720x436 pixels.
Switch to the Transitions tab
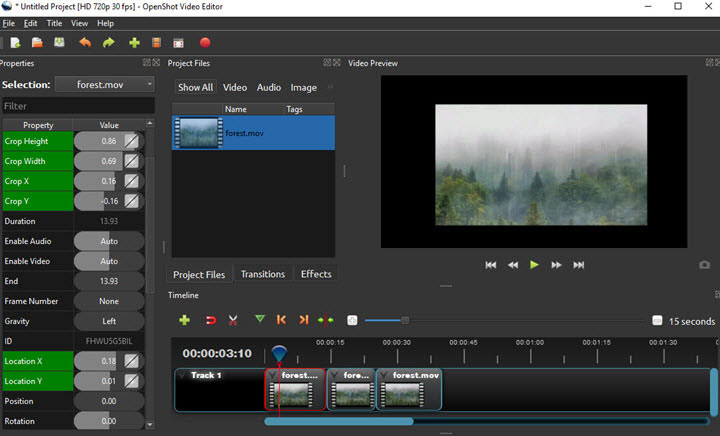click(263, 274)
